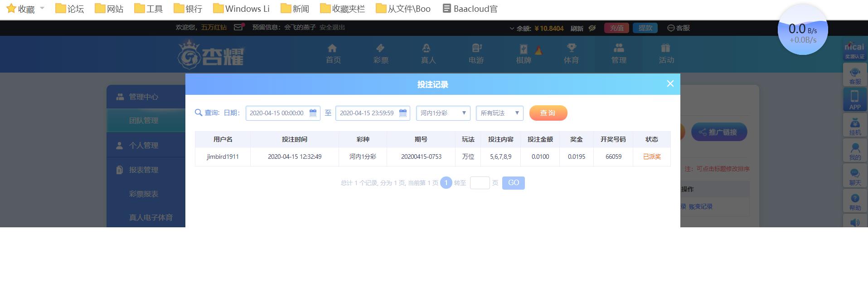
Task: Click the 2020-04-15 23:59:59 end date field
Action: 373,113
